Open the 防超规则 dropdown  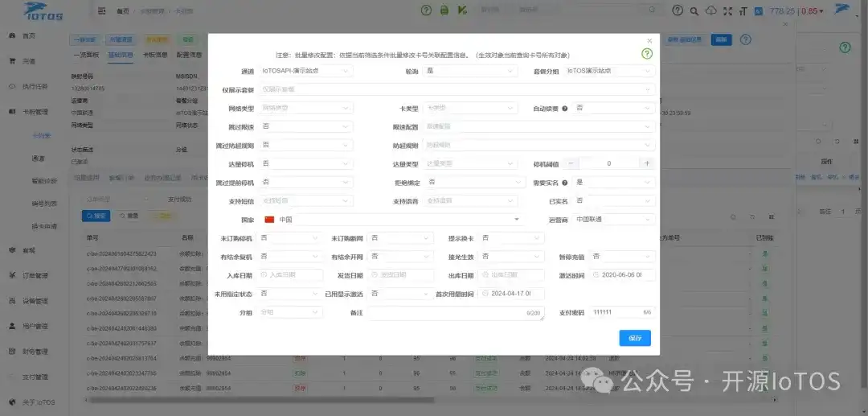point(538,145)
